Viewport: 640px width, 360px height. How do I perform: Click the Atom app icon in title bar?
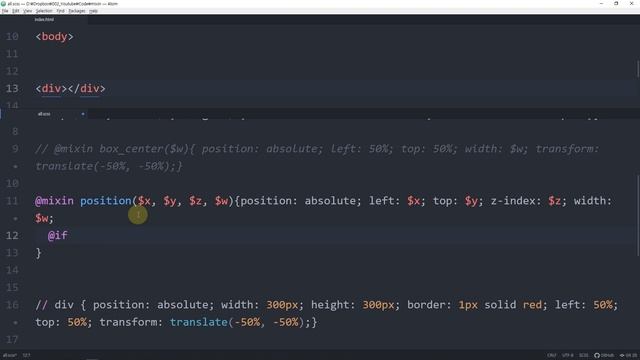4,4
